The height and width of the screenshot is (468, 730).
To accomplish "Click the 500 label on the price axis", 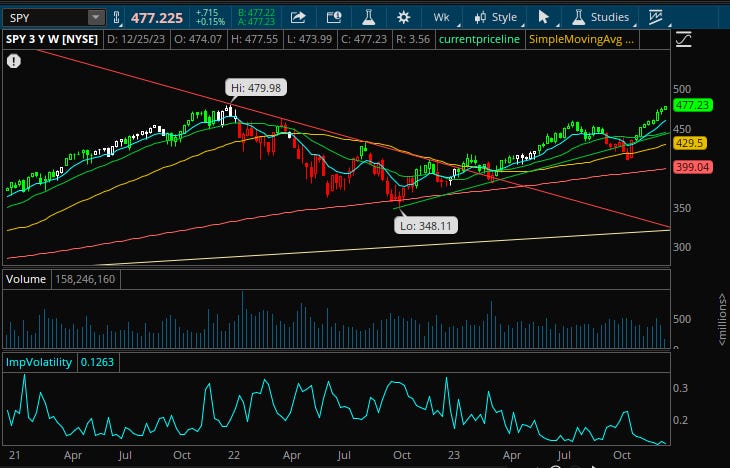I will tap(682, 89).
